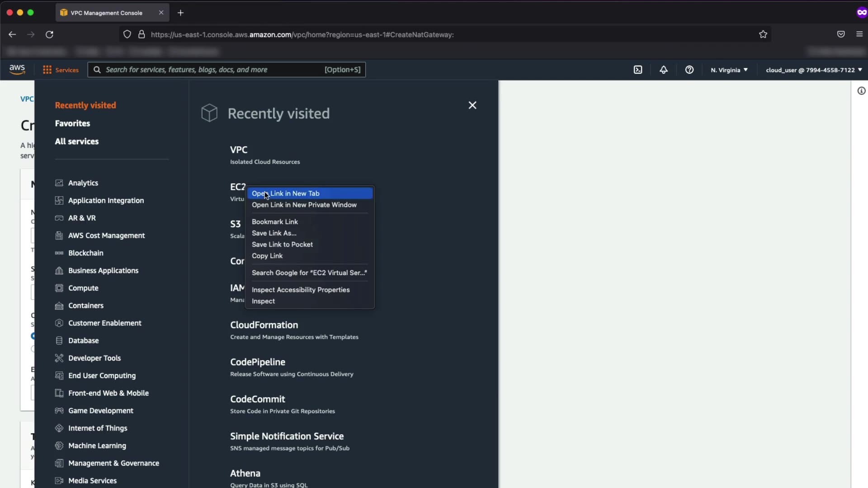Select the Machine Learning category
Viewport: 868px width, 488px height.
[x=97, y=446]
